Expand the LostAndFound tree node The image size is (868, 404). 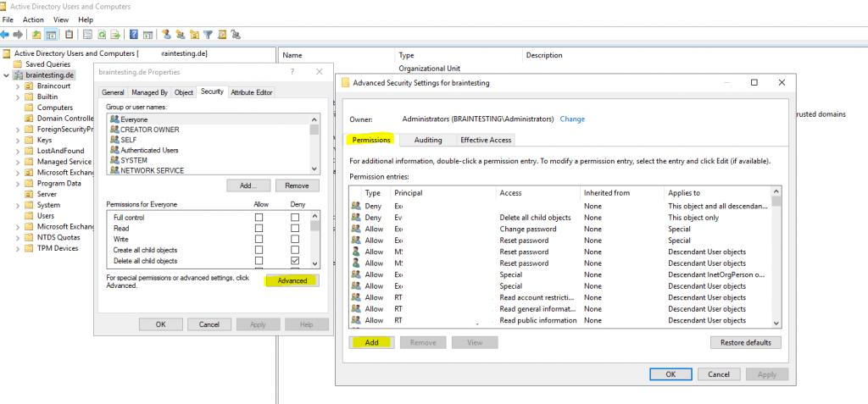(17, 151)
